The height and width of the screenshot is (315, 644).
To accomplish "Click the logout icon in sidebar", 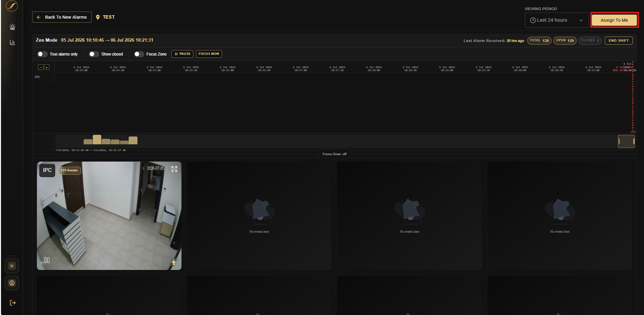I will point(13,303).
